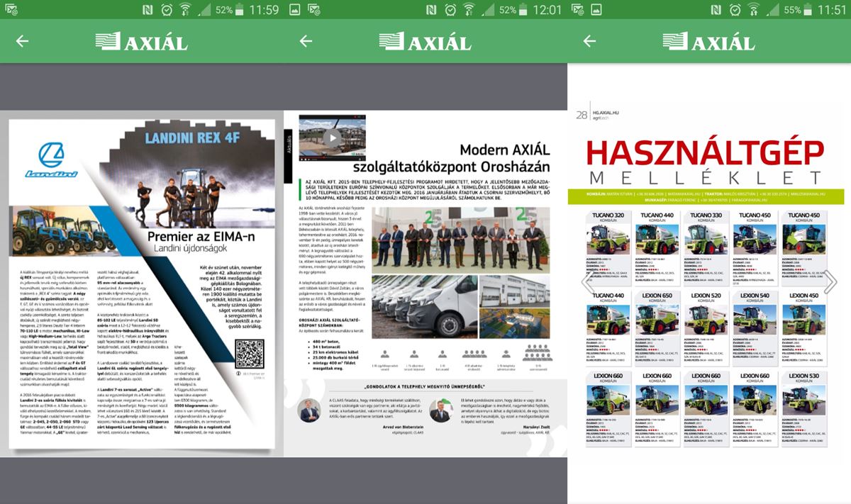The height and width of the screenshot is (504, 851).
Task: Tap the picture notification icon on 12:01 screen
Action: [x=295, y=11]
